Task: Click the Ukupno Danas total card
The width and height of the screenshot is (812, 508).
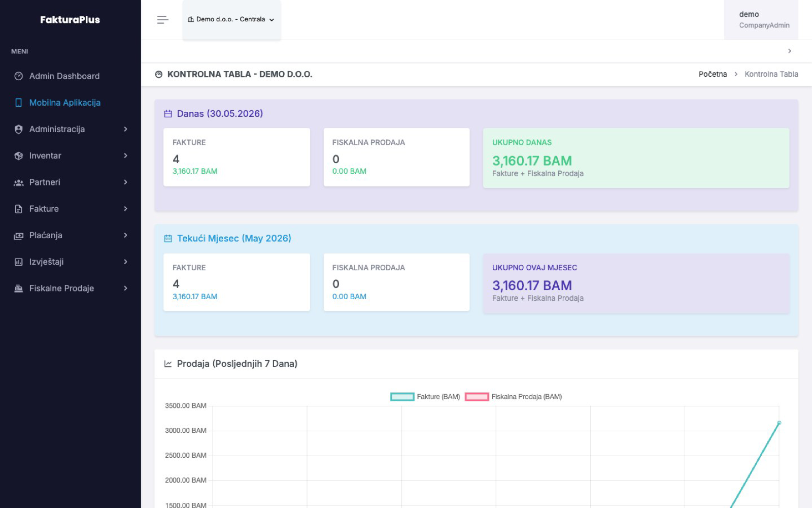Action: click(636, 158)
